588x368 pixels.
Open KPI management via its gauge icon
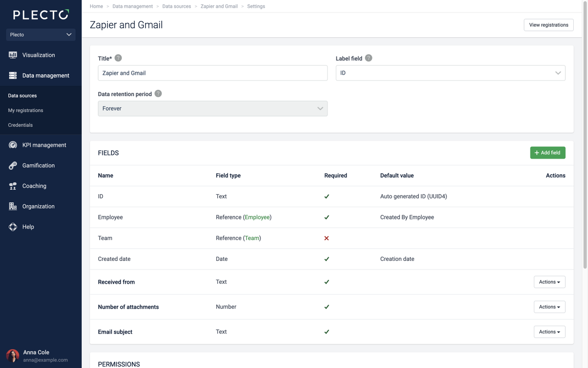tap(13, 145)
